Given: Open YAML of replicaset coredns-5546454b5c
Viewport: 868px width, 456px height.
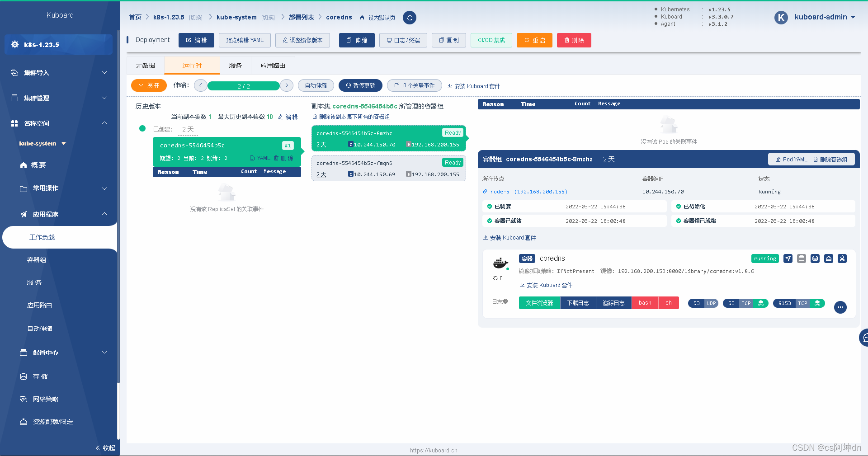Looking at the screenshot, I should click(x=260, y=158).
